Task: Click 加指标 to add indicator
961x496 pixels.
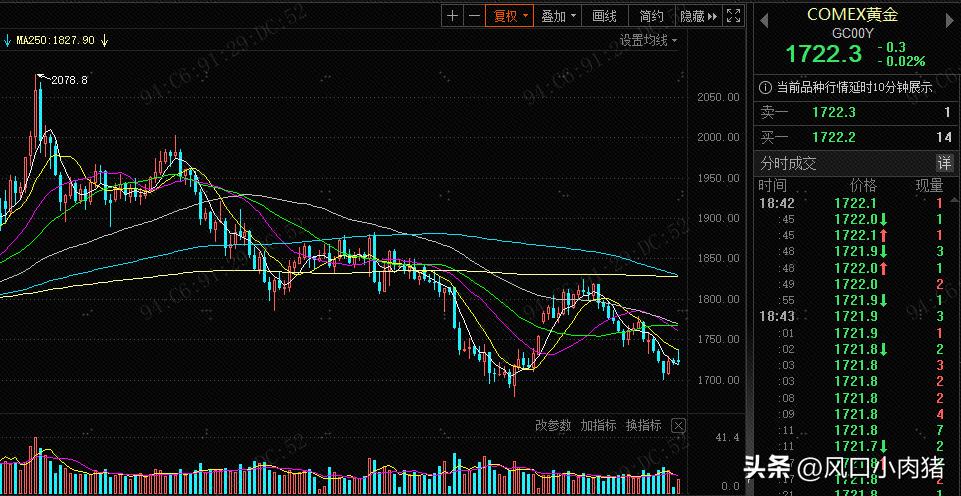Action: tap(598, 425)
